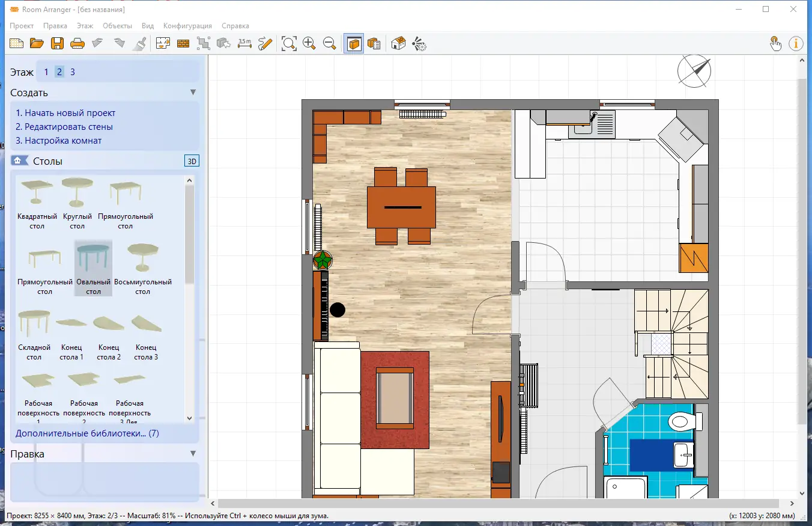This screenshot has width=812, height=526.
Task: Switch to floor 3 tab
Action: pyautogui.click(x=73, y=72)
